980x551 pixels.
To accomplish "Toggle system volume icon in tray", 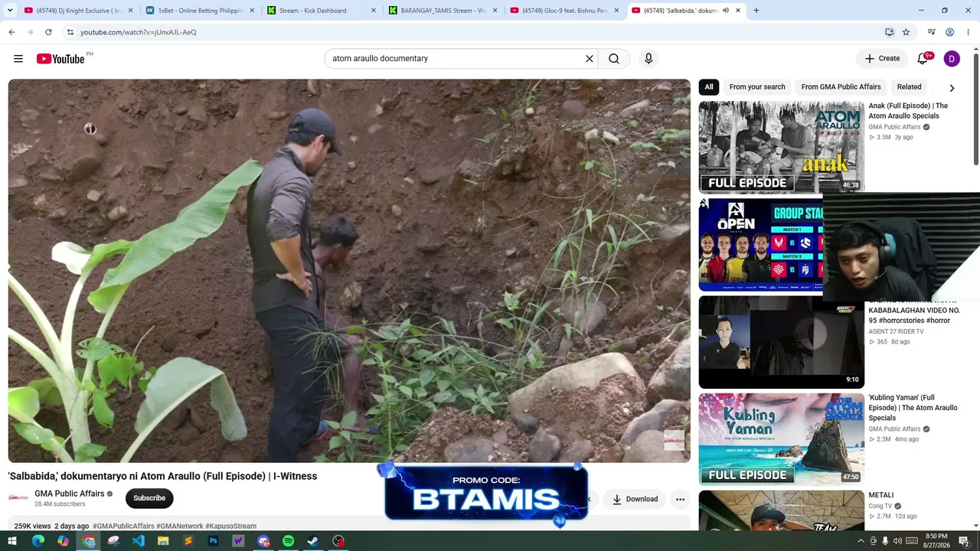I will tap(897, 541).
